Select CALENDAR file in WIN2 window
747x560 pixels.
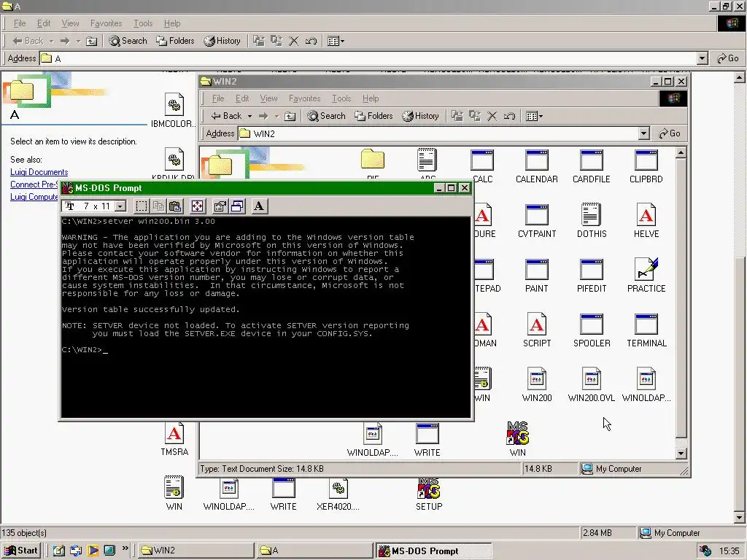[x=536, y=167]
